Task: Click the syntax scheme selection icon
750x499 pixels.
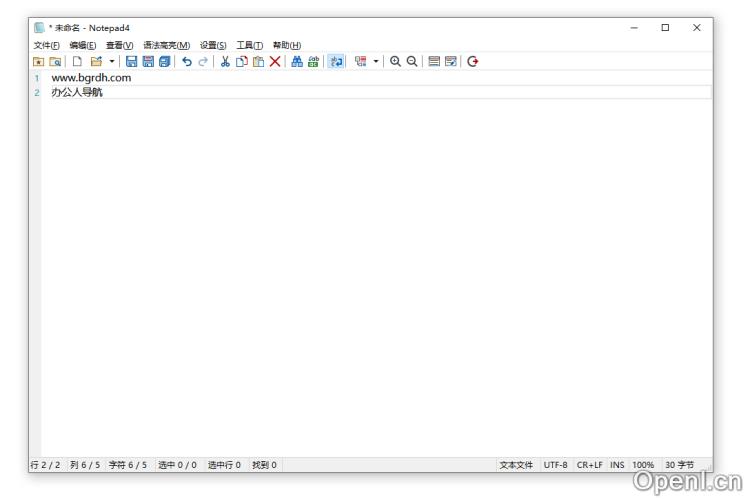Action: [x=434, y=62]
